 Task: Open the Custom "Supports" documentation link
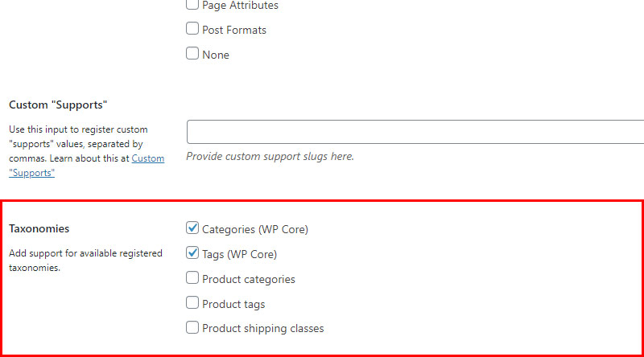tap(87, 166)
